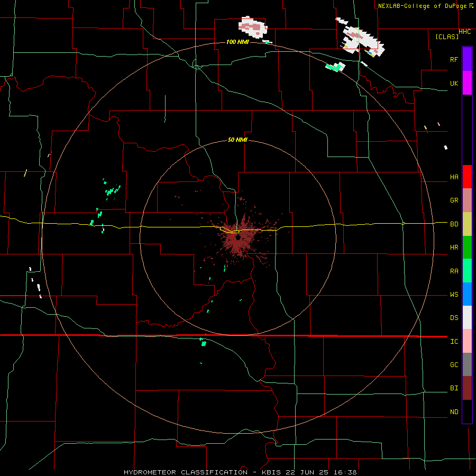Click the '100 NMI' range ring label

pyautogui.click(x=237, y=42)
